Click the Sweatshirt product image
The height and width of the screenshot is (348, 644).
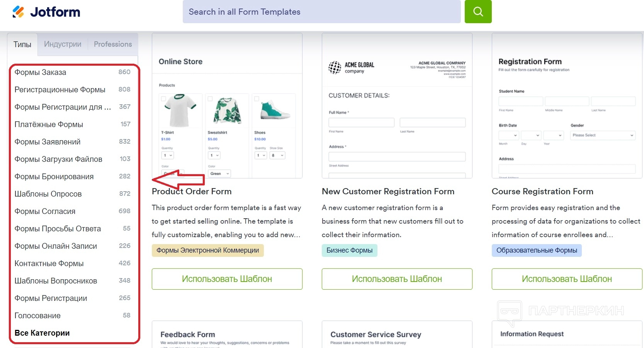point(228,110)
